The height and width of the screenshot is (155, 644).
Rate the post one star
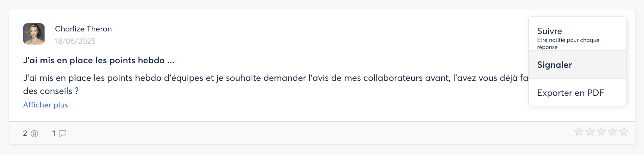pos(579,132)
